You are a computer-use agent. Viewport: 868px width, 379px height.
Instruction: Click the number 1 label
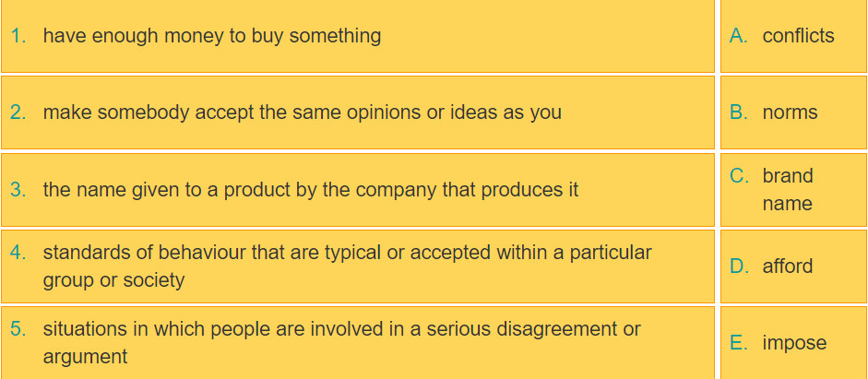(x=18, y=36)
